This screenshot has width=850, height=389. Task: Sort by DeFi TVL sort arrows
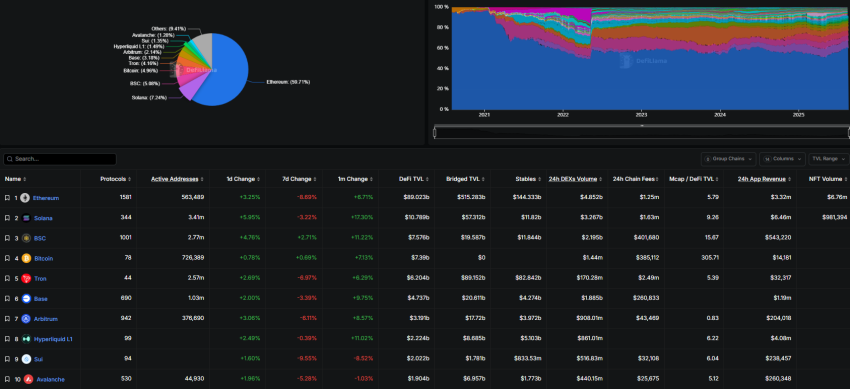tap(428, 179)
